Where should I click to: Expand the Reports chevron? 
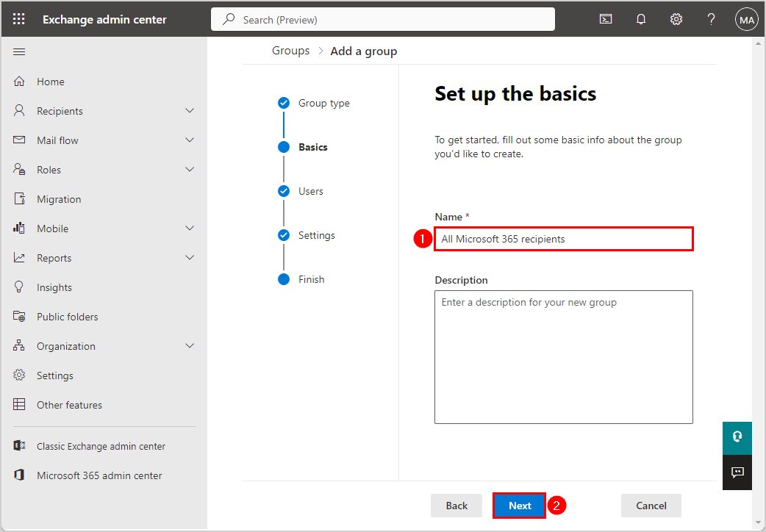click(x=190, y=257)
